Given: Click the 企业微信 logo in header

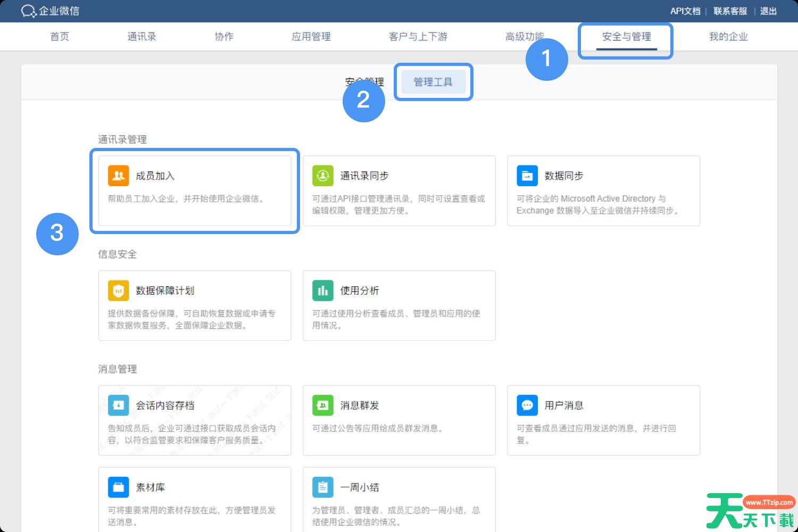Looking at the screenshot, I should click(50, 11).
